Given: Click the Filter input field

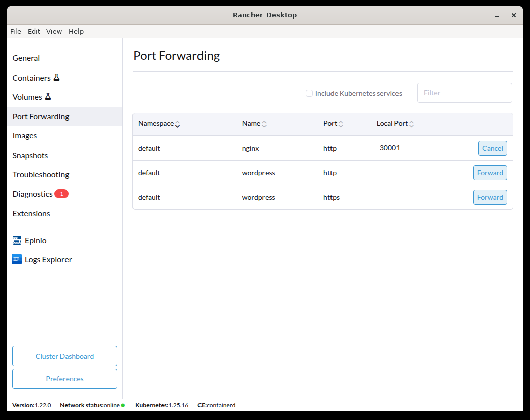Looking at the screenshot, I should tap(464, 93).
